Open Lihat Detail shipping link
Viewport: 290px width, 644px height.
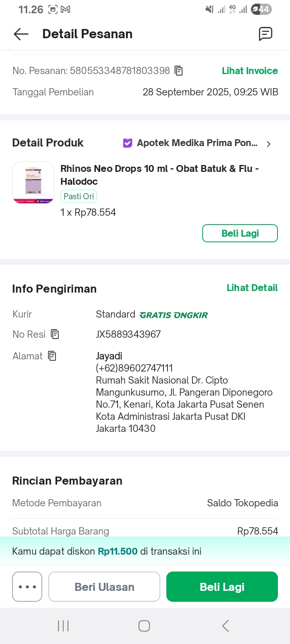click(x=252, y=288)
